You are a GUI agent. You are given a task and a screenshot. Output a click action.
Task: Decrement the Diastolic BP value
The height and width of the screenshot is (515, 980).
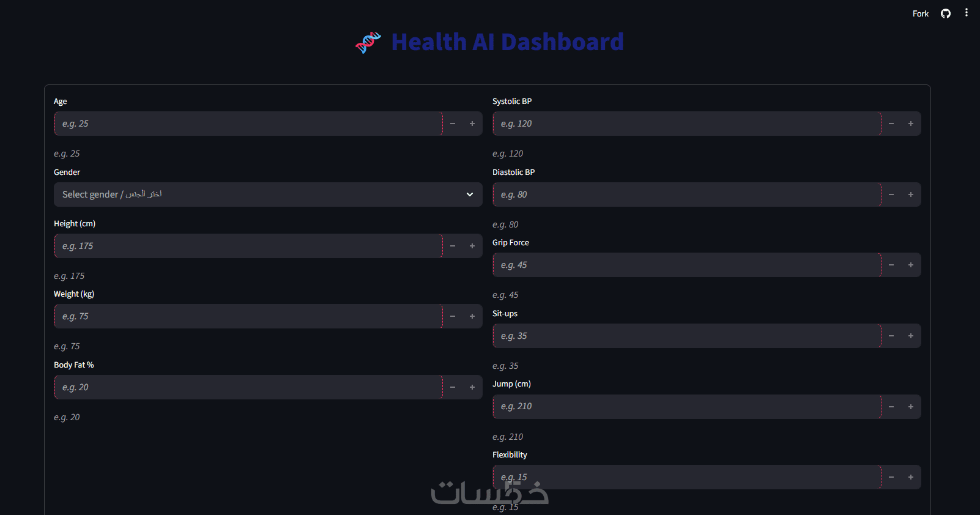click(x=891, y=195)
